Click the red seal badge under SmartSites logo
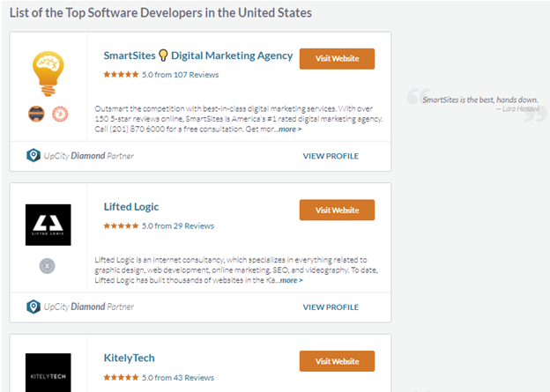 60,114
